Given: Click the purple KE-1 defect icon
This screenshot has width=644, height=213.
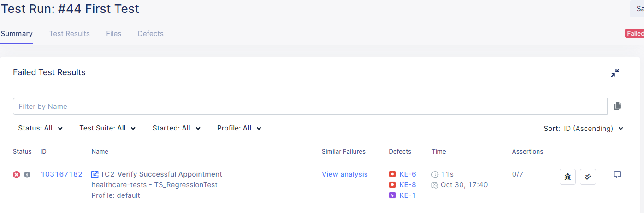Looking at the screenshot, I should click(x=392, y=195).
